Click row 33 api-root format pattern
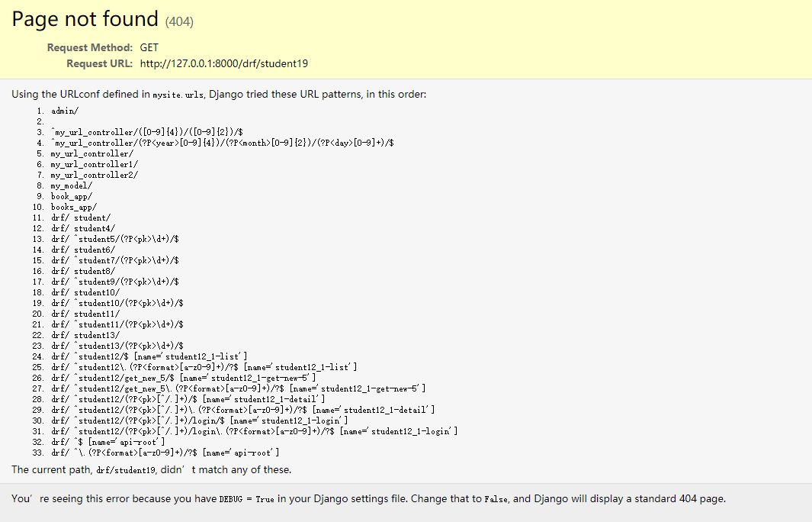This screenshot has height=522, width=812. 165,453
